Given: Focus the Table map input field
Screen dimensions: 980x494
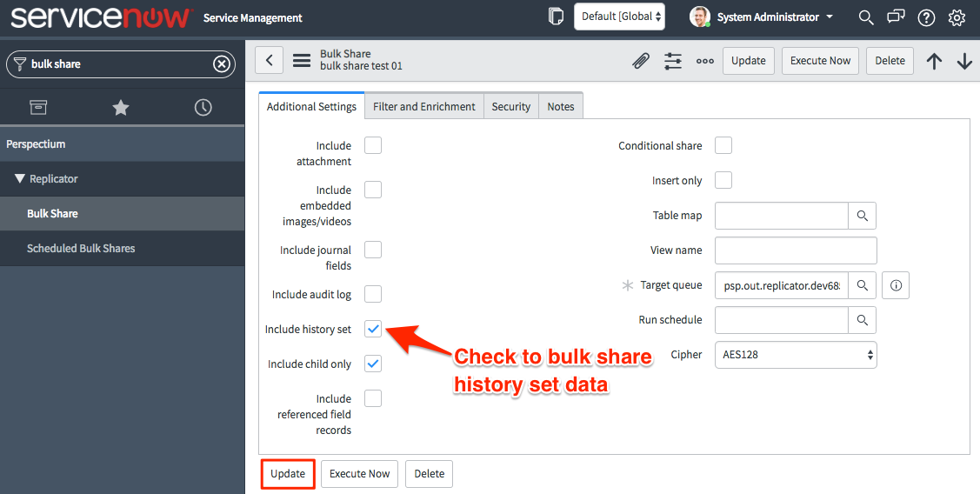Looking at the screenshot, I should (x=782, y=216).
